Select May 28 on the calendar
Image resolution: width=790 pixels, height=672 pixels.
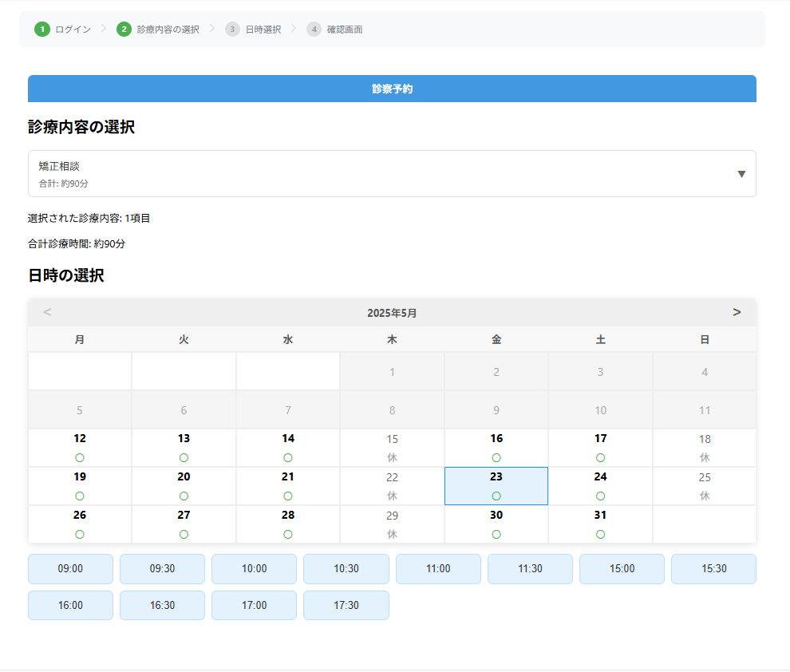(x=288, y=524)
